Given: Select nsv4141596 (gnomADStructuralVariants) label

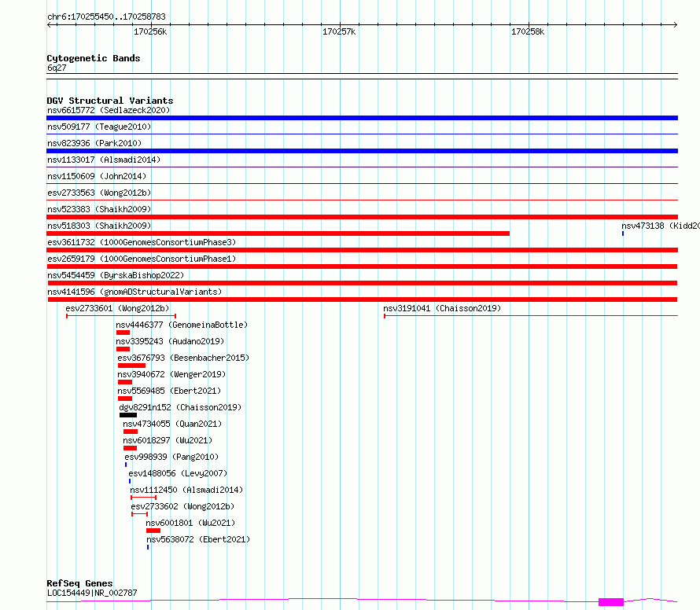Looking at the screenshot, I should 134,292.
